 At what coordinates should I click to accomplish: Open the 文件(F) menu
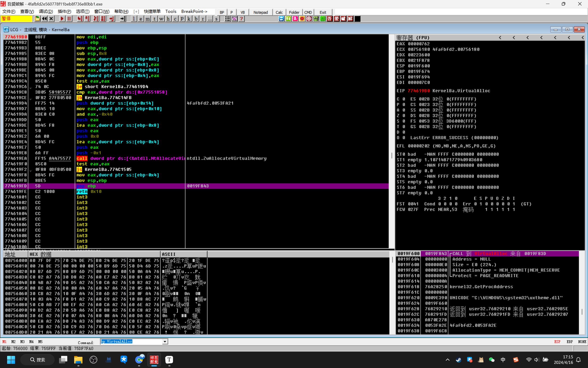coord(9,11)
